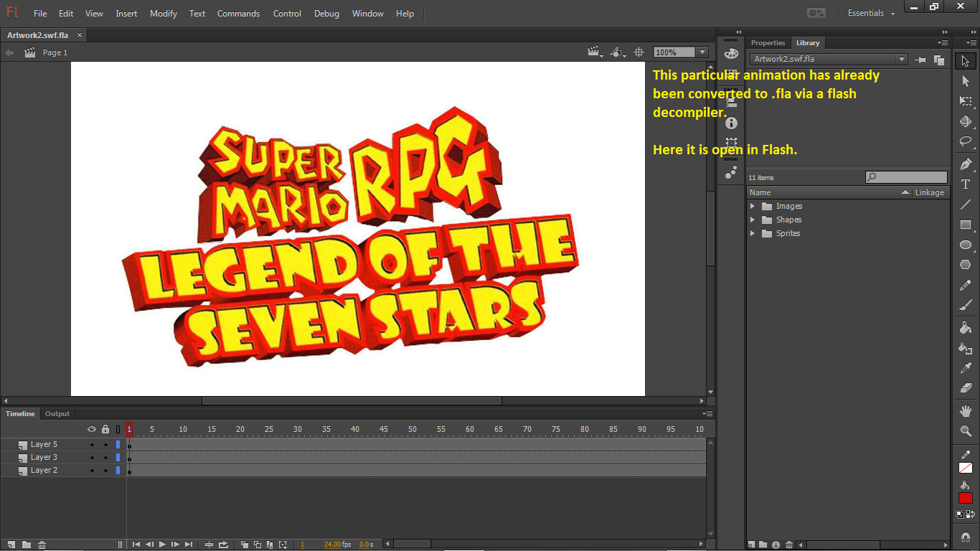980x551 pixels.
Task: Open the Modify menu
Action: coord(164,14)
